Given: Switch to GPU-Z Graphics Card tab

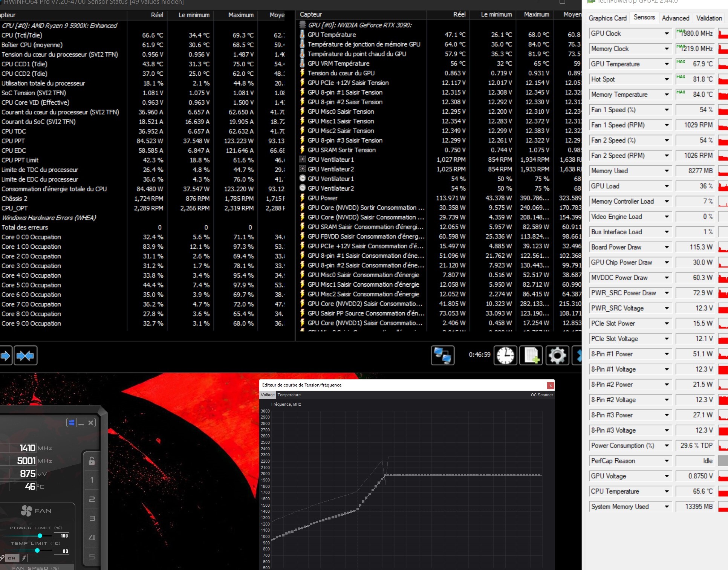Looking at the screenshot, I should [x=607, y=18].
